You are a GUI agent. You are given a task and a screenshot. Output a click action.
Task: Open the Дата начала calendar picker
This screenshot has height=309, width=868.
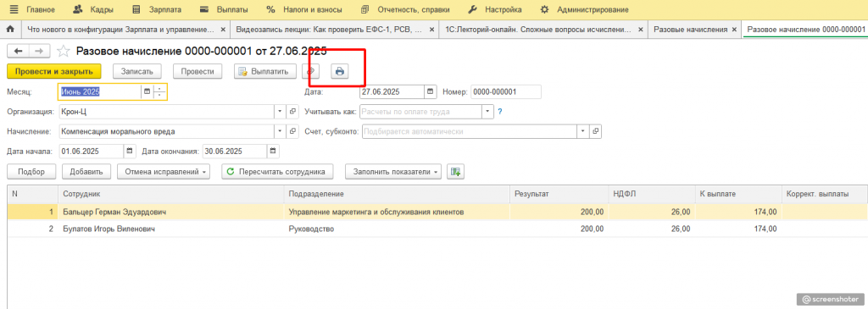click(130, 151)
